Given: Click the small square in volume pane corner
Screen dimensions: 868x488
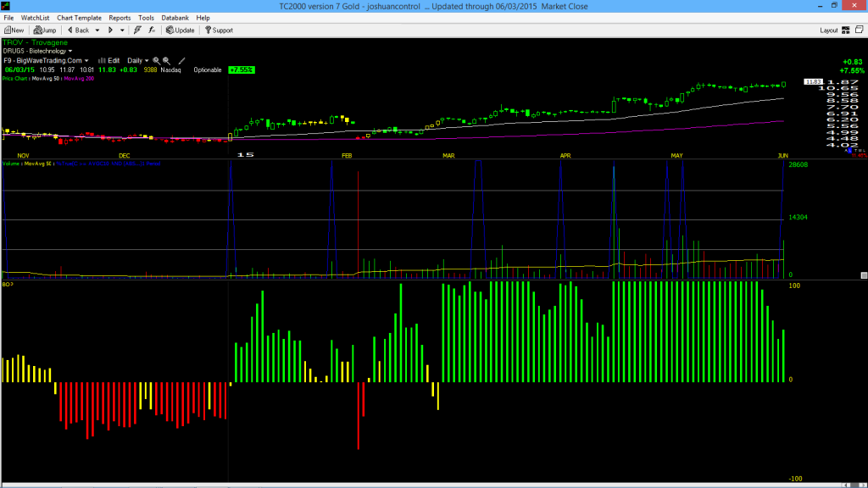Looking at the screenshot, I should [864, 275].
